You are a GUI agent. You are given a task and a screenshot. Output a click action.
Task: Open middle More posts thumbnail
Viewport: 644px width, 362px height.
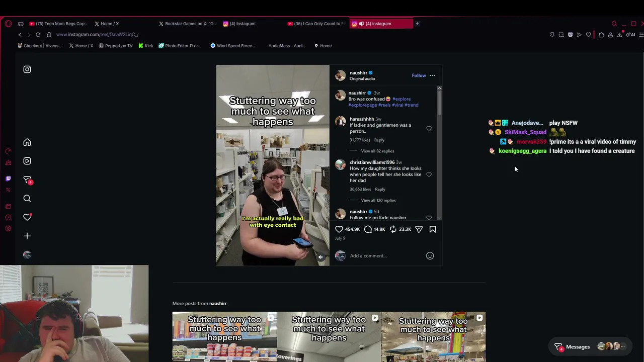329,337
